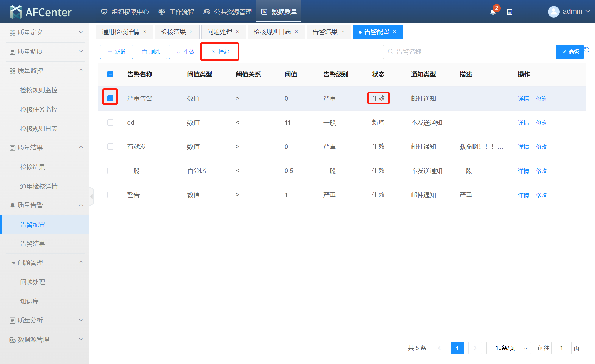
Task: Close the 告警结果 tab with its X
Action: point(343,32)
